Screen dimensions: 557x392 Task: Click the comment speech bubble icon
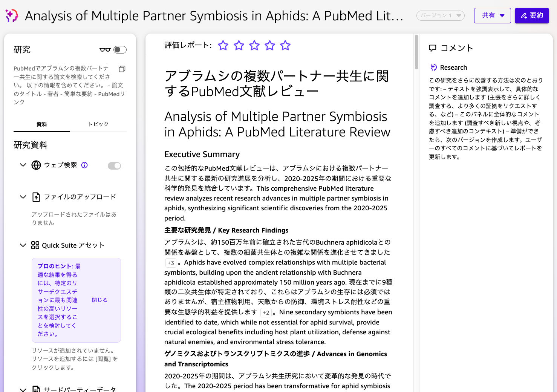[433, 48]
